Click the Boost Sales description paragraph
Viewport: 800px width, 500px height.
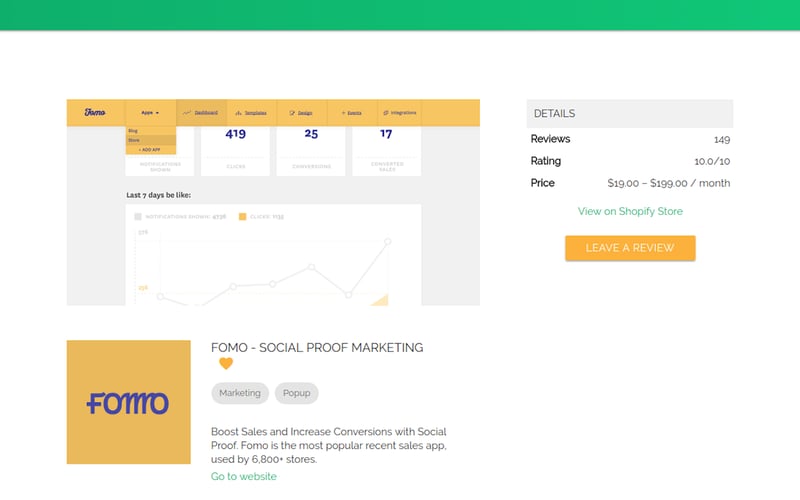click(x=329, y=445)
